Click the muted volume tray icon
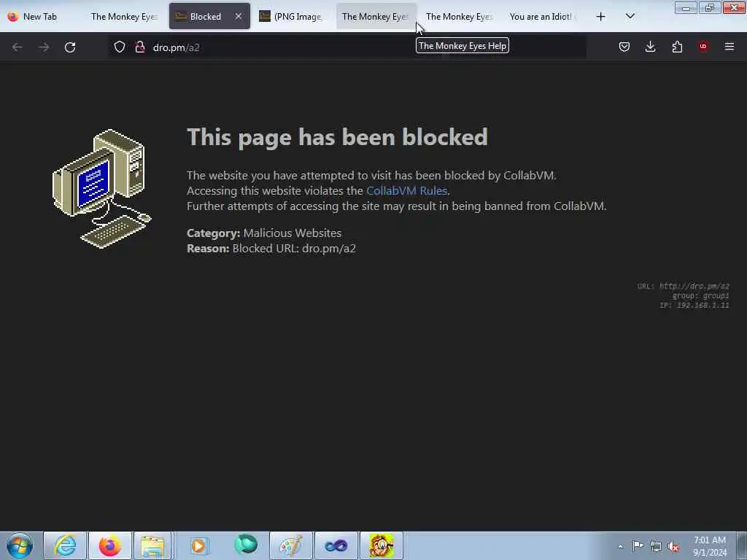Screen dimensions: 747x560 (x=673, y=546)
